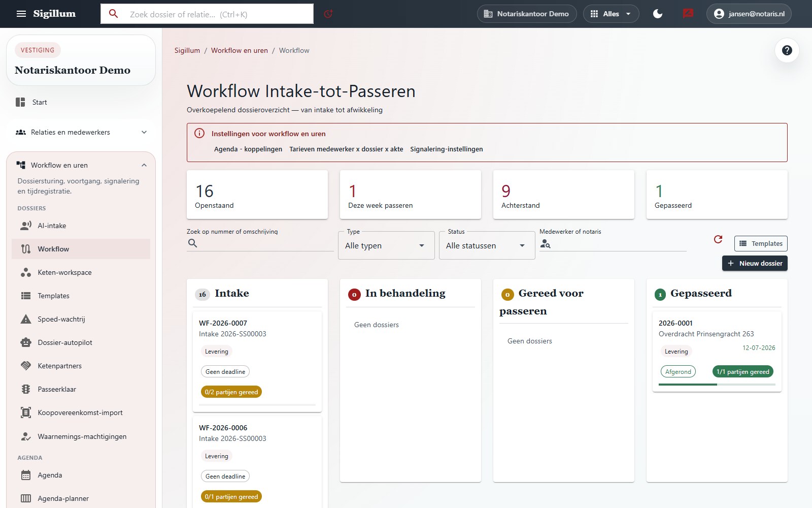Select the Deze week passeren stat card
The width and height of the screenshot is (812, 508).
(x=411, y=195)
